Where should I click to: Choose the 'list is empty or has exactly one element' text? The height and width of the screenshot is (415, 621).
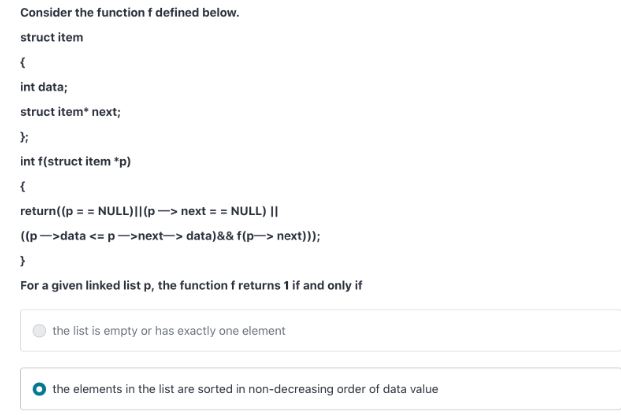[169, 331]
